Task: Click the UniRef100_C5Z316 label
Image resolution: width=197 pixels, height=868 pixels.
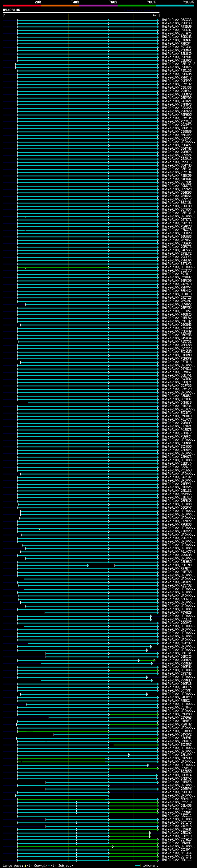Action: (x=176, y=162)
